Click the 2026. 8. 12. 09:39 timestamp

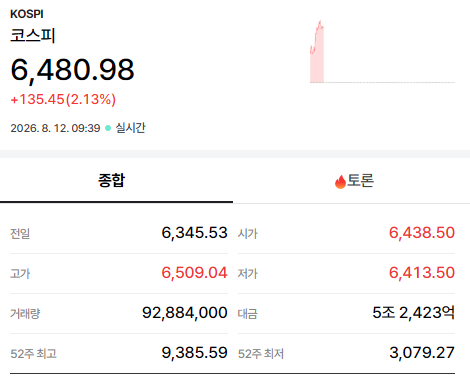pyautogui.click(x=55, y=128)
